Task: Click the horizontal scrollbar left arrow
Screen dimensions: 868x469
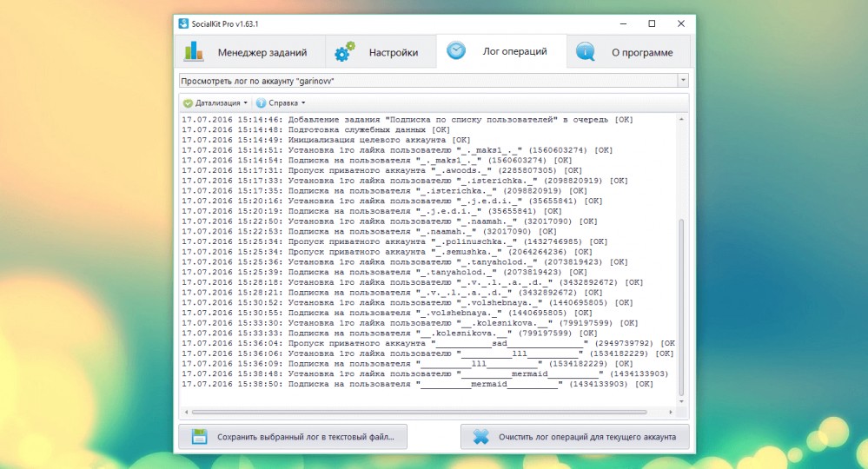Action: [186, 412]
